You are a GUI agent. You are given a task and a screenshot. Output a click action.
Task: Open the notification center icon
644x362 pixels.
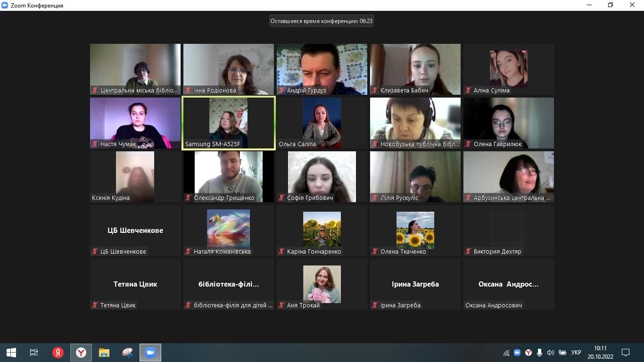[x=626, y=353]
